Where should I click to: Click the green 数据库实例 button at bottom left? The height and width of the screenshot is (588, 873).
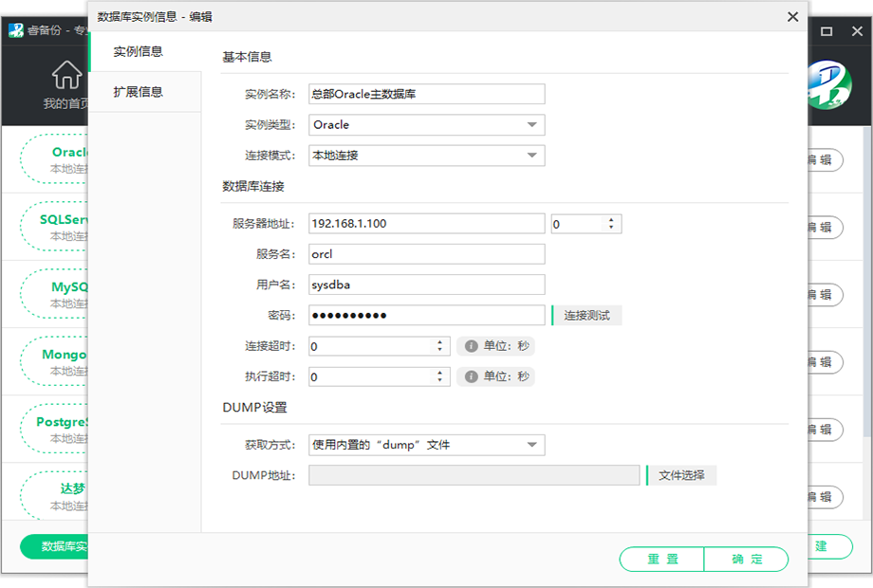[55, 547]
